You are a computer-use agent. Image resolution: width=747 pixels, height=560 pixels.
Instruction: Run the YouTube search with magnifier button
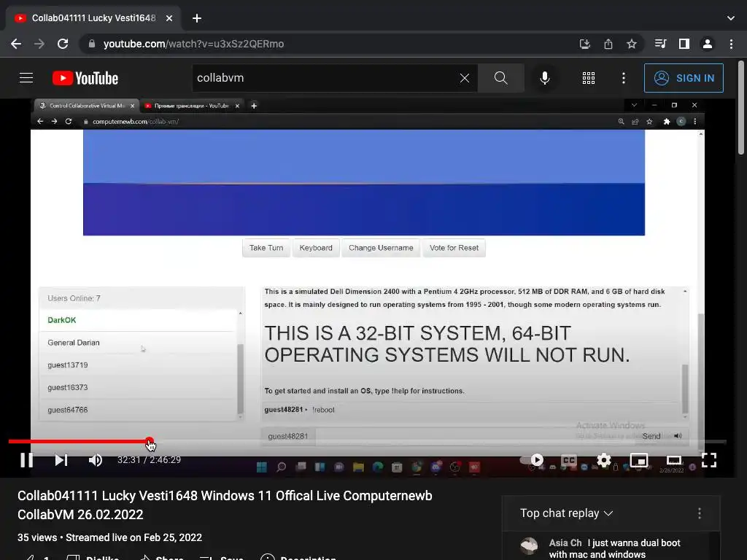click(x=500, y=77)
